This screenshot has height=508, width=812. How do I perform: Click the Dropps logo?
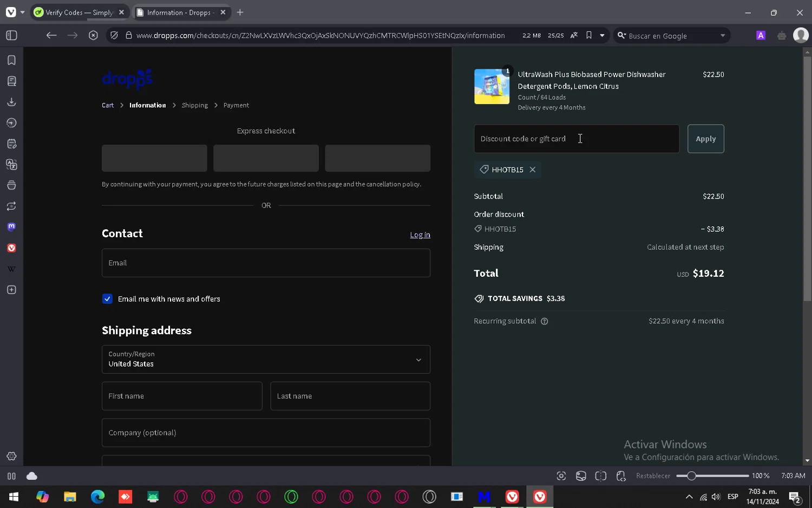[127, 79]
